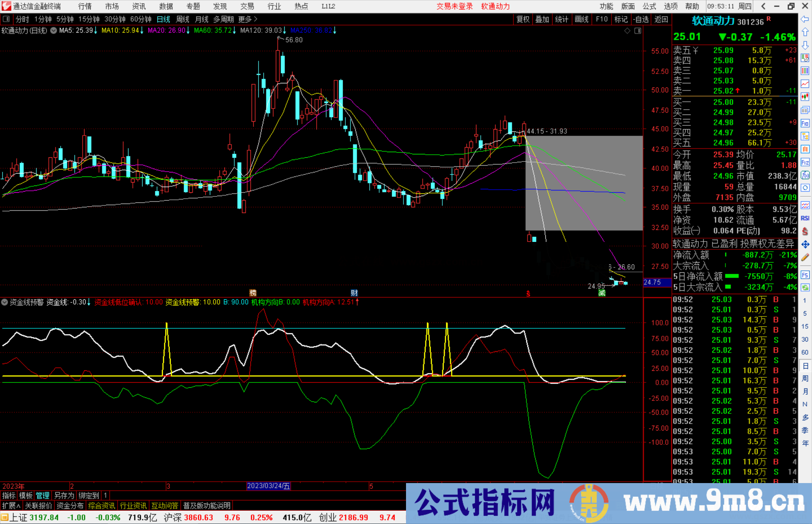
Task: Click the green 减 badge under chart
Action: click(x=602, y=293)
